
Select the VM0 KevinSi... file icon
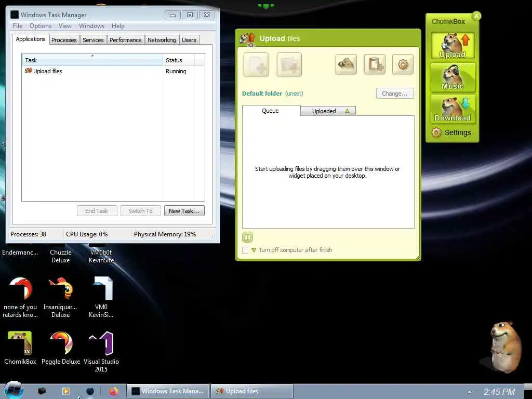click(x=101, y=297)
